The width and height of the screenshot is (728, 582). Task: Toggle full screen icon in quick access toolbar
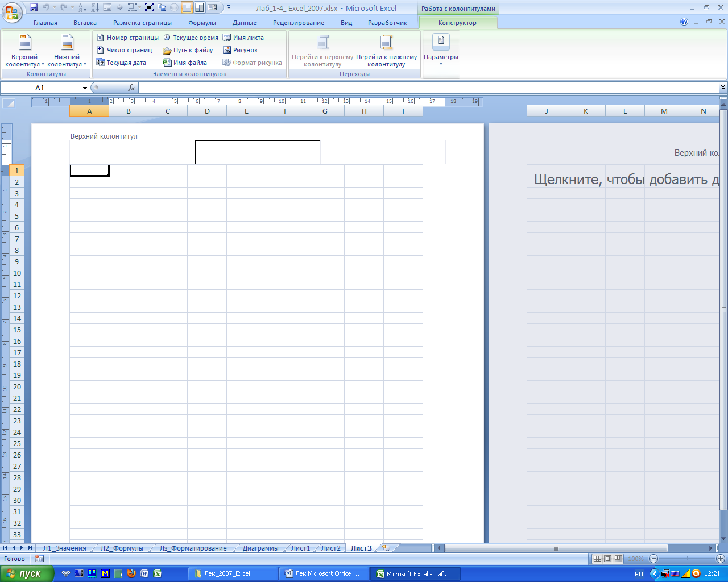149,7
